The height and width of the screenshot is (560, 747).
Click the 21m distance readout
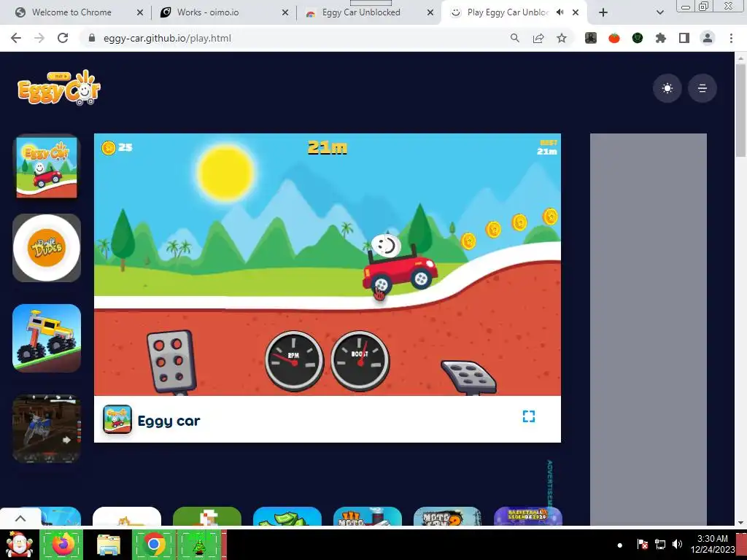tap(328, 147)
